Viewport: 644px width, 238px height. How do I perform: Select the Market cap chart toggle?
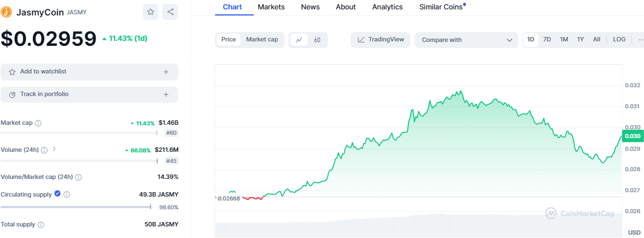click(x=262, y=39)
